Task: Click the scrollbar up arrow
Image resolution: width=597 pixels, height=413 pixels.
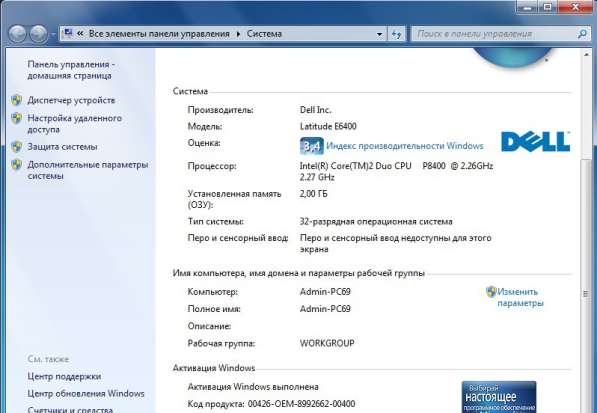Action: tap(586, 55)
